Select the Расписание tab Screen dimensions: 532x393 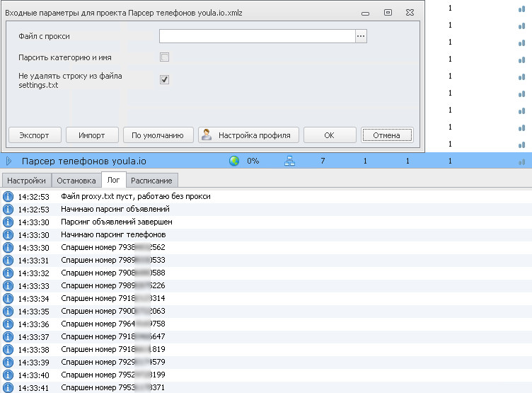tap(151, 181)
